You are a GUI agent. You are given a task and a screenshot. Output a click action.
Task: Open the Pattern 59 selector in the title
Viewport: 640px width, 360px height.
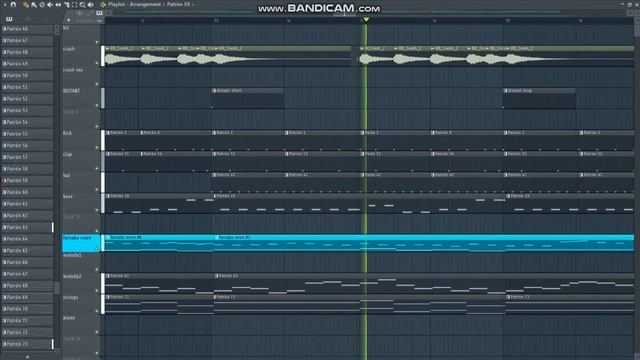pyautogui.click(x=178, y=4)
